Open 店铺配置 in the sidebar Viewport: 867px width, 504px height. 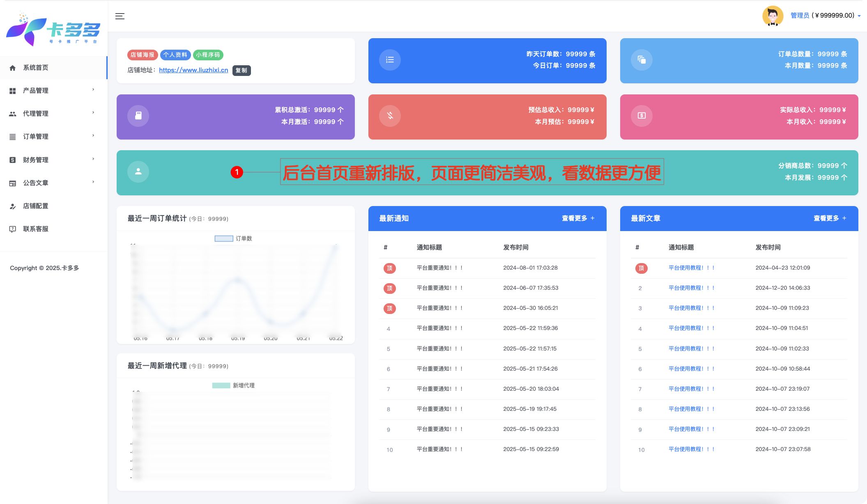(x=36, y=206)
